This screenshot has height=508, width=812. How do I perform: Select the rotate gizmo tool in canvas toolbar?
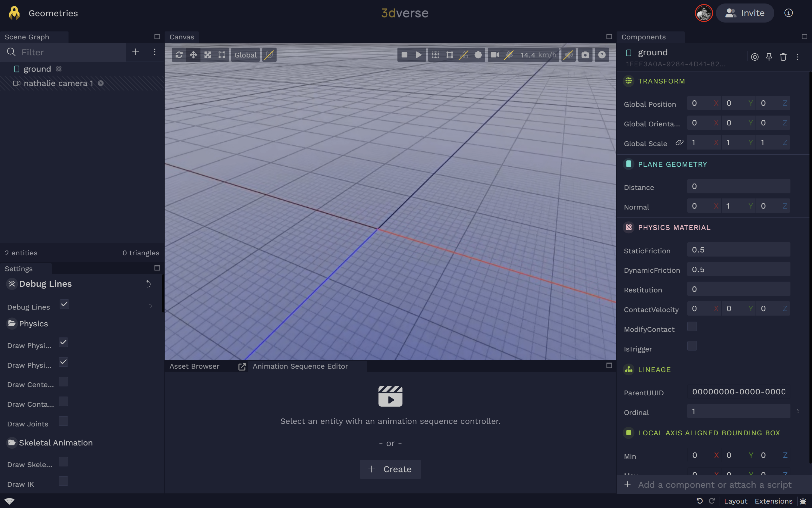pyautogui.click(x=179, y=55)
